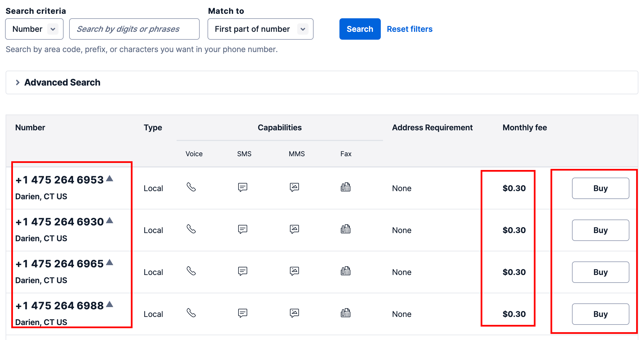Click the SMS icon for +1 475 264 6988
This screenshot has height=340, width=644.
tap(243, 313)
